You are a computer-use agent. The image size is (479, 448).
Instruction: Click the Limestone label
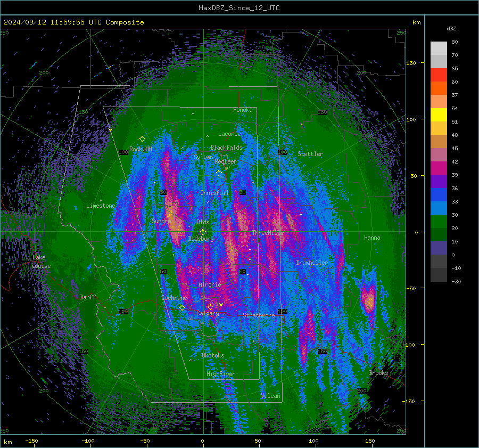pos(101,206)
